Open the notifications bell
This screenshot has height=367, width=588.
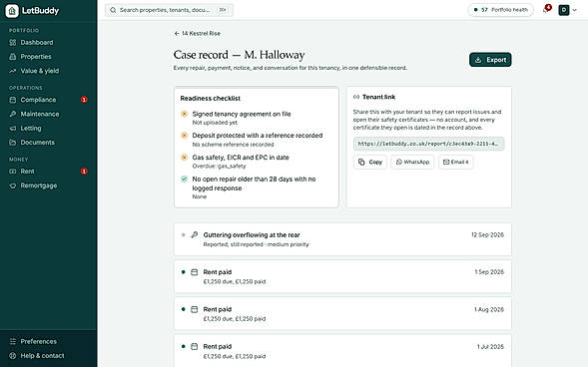546,10
